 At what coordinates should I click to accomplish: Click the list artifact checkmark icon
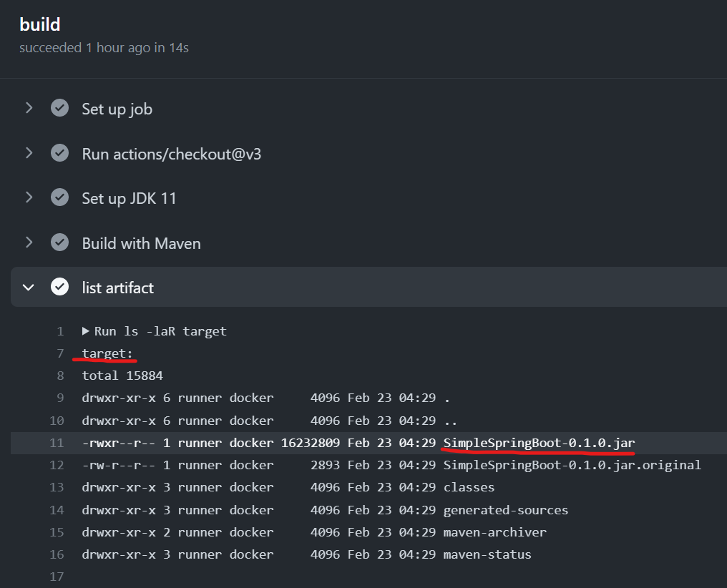[x=59, y=287]
